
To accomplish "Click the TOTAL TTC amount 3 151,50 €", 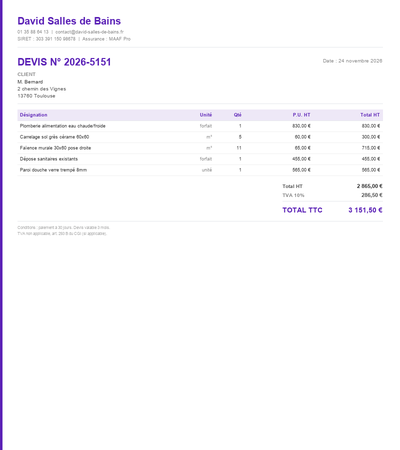I will coord(365,210).
